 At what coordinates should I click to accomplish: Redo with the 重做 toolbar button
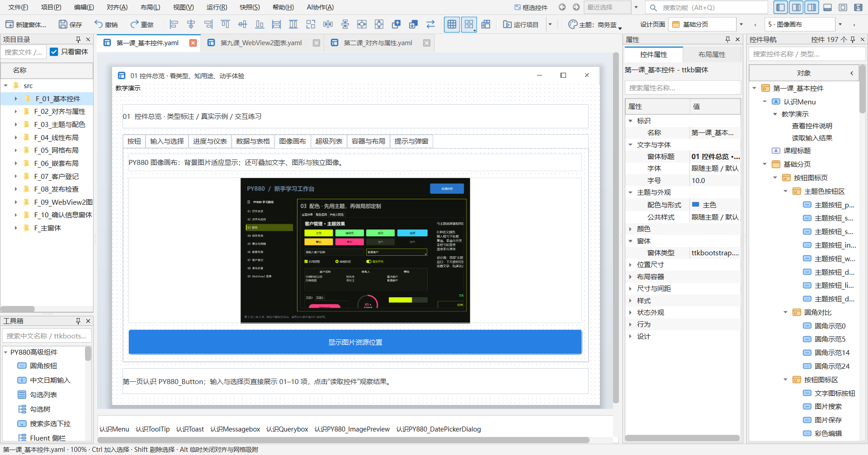[142, 24]
